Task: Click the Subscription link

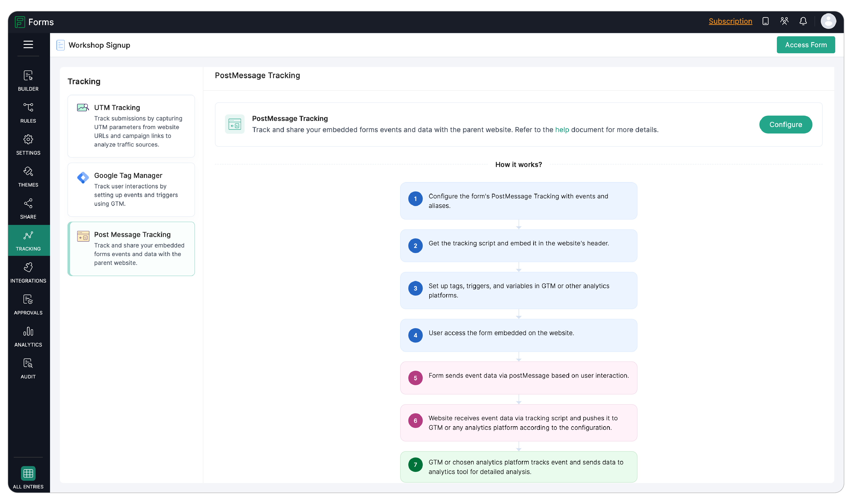Action: click(x=730, y=21)
